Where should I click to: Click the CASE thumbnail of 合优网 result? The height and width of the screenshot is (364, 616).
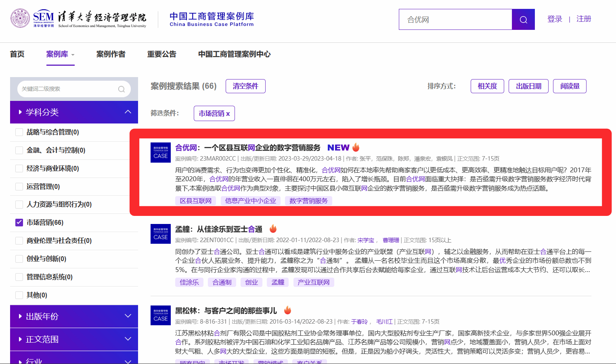click(x=160, y=153)
